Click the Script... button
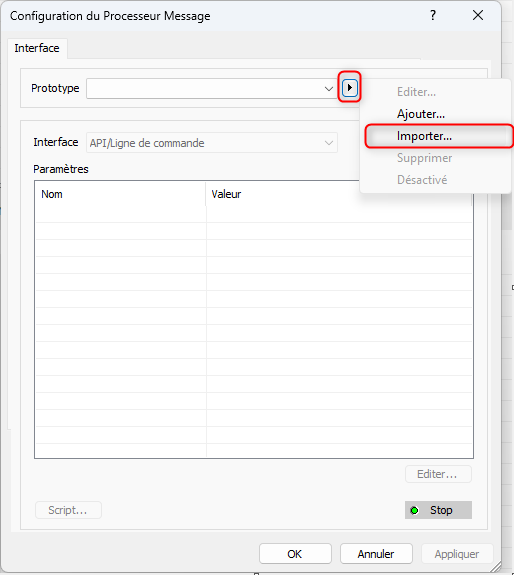This screenshot has width=514, height=575. (68, 510)
